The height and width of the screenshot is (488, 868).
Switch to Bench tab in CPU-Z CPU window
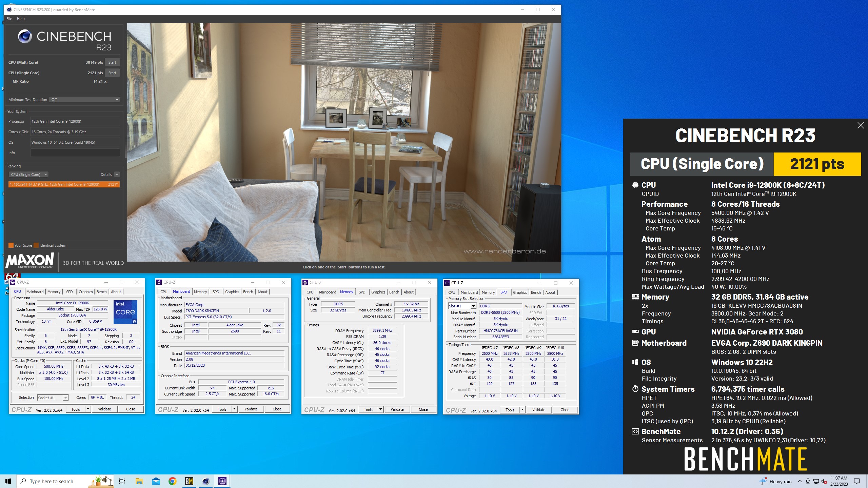click(101, 292)
